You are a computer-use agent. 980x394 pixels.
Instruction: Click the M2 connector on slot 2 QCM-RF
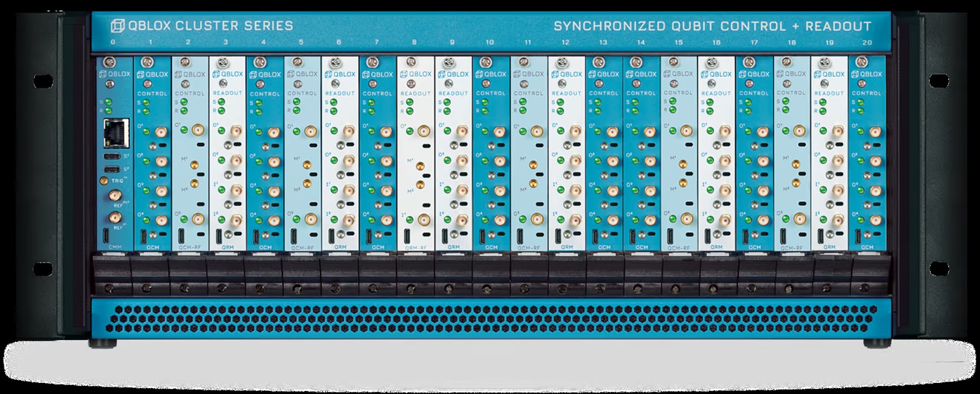[x=194, y=183]
